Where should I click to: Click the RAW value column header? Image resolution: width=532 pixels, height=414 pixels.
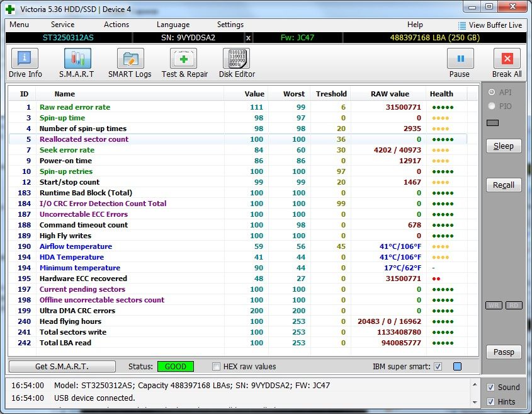[x=389, y=94]
